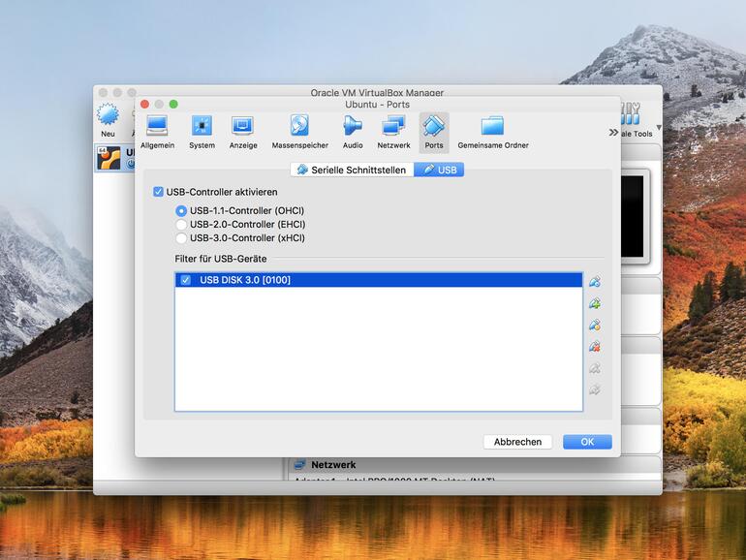746x560 pixels.
Task: Remove the selected USB filter
Action: coord(595,346)
